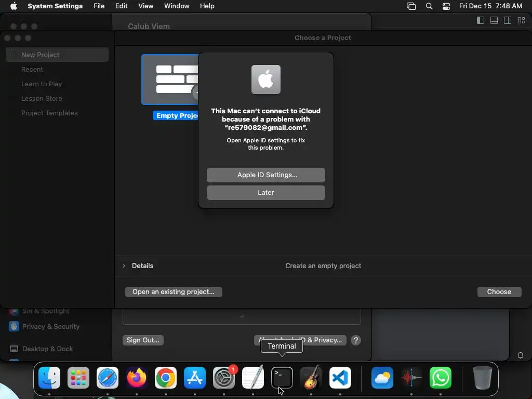Select the Empty Project thumbnail

click(x=170, y=79)
